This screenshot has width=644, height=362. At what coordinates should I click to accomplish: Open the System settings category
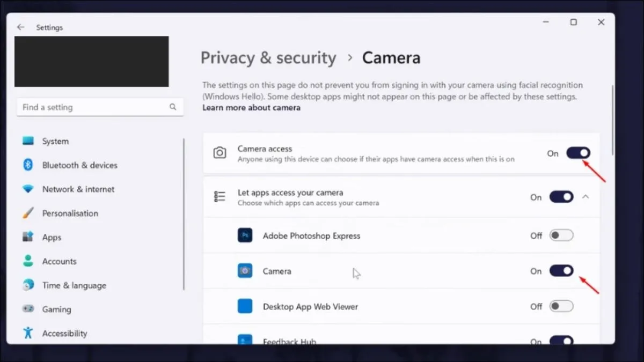point(55,142)
